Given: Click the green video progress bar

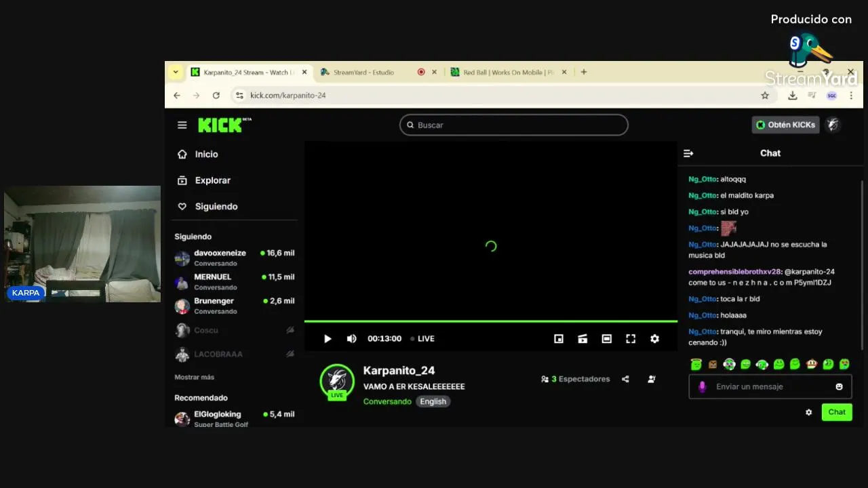Looking at the screenshot, I should click(x=491, y=321).
